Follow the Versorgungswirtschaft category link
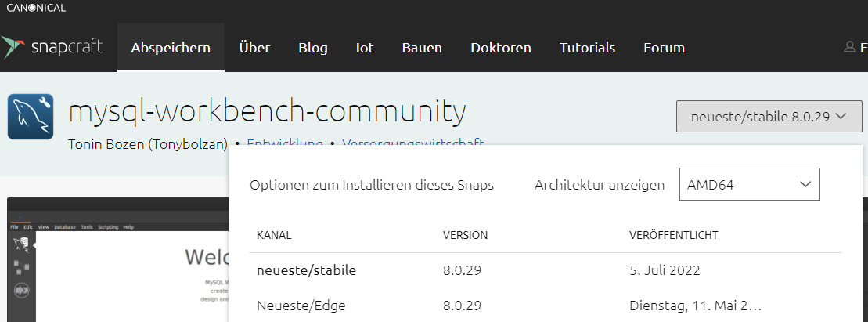The image size is (868, 322). 413,143
